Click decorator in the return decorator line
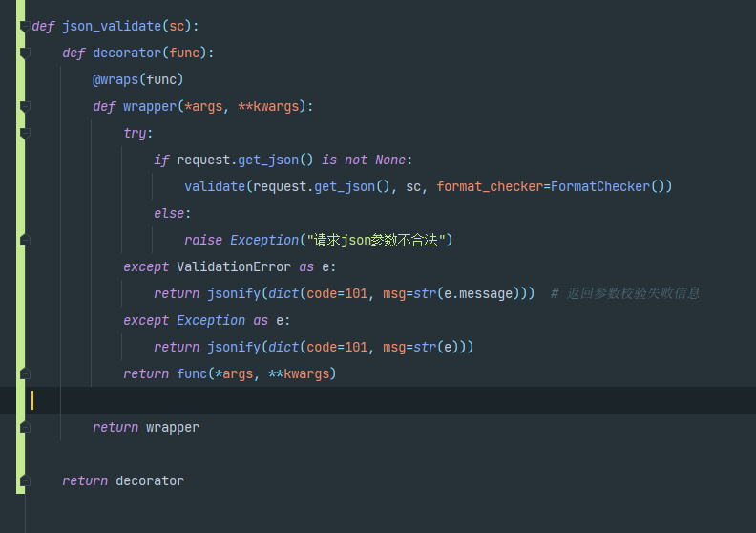Viewport: 756px width, 533px height. pos(150,480)
